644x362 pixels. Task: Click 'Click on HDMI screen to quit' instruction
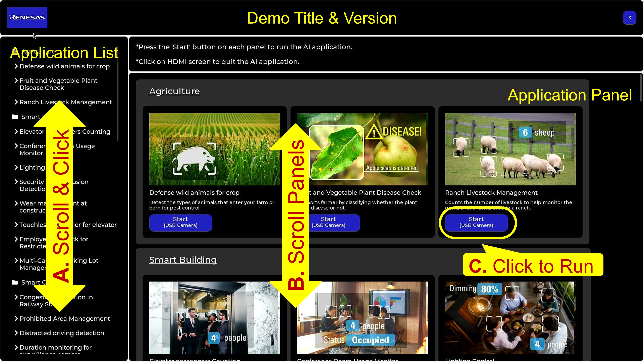217,62
